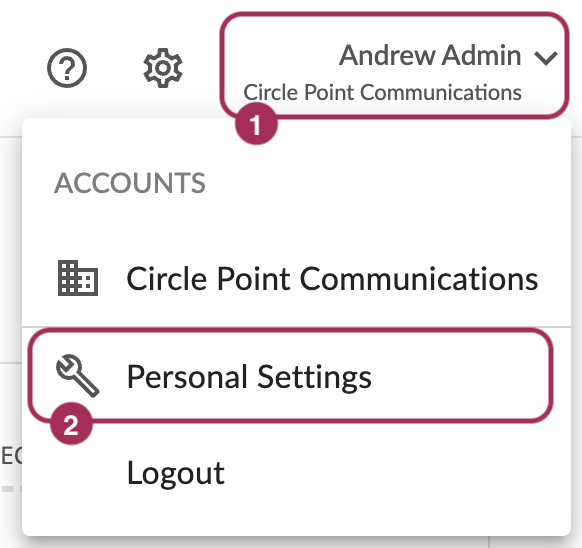Click the magenta outline around the Andrew Admin box
The width and height of the screenshot is (582, 548).
pyautogui.click(x=394, y=14)
